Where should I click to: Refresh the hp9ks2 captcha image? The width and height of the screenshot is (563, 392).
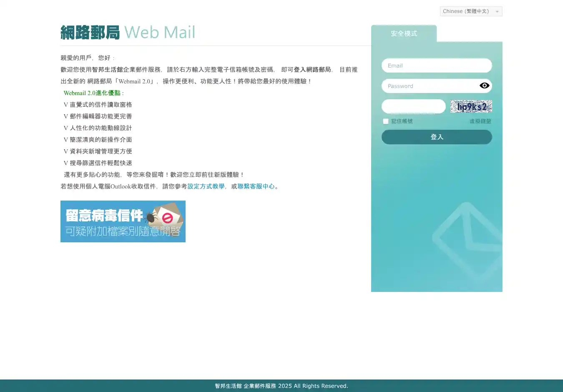pyautogui.click(x=471, y=107)
